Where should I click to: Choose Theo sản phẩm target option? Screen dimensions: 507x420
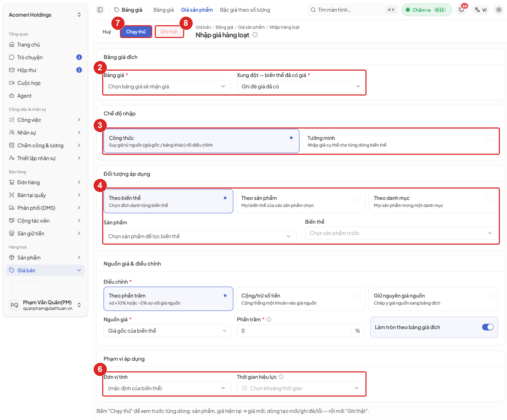(301, 201)
